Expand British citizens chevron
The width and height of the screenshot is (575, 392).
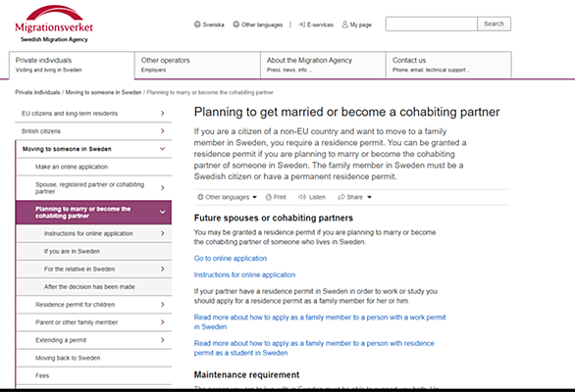163,130
